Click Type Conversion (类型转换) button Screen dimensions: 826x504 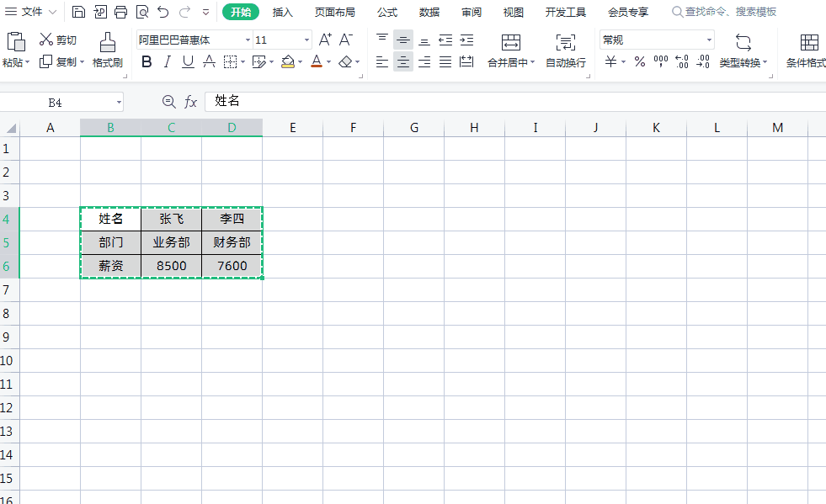(743, 50)
